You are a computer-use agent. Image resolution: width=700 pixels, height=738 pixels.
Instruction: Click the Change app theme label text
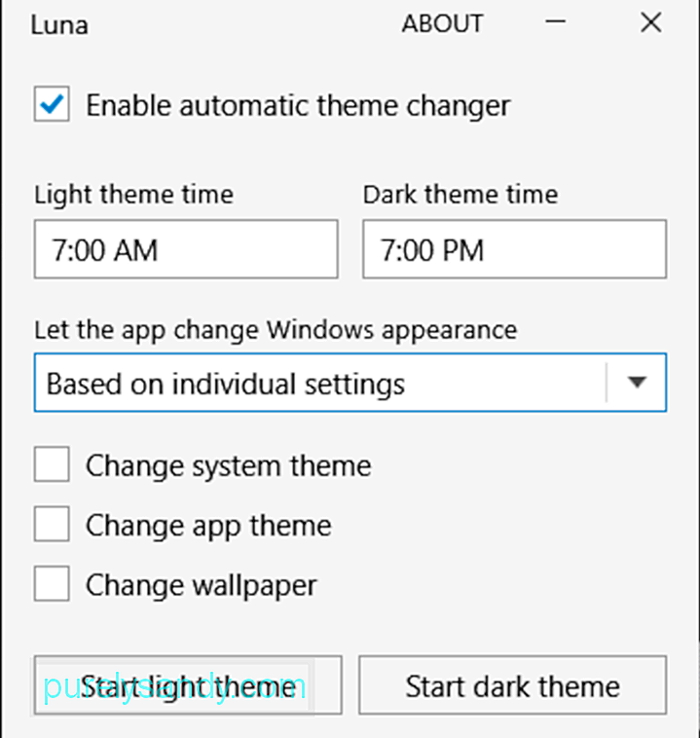click(208, 526)
